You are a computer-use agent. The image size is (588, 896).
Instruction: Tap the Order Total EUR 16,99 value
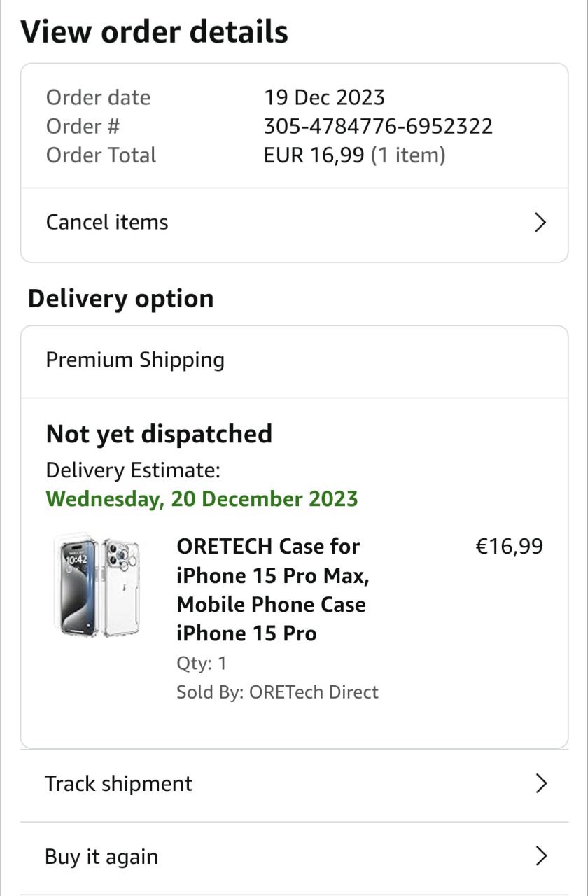[354, 155]
